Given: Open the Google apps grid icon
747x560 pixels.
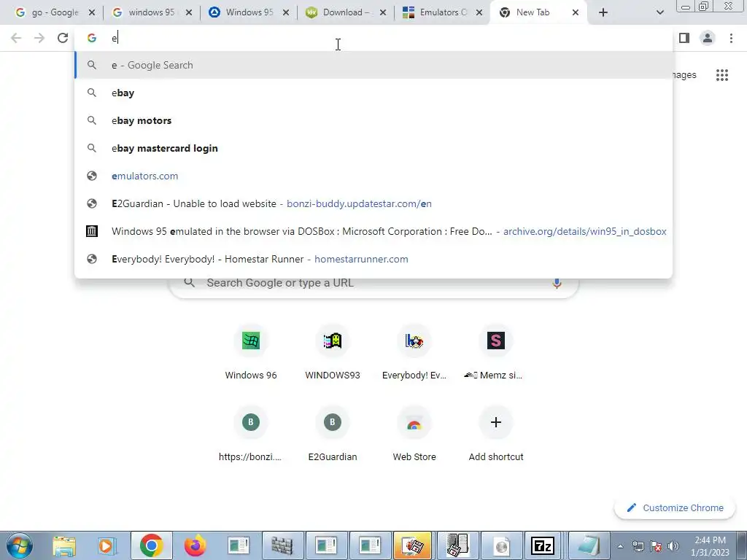Looking at the screenshot, I should coord(721,75).
